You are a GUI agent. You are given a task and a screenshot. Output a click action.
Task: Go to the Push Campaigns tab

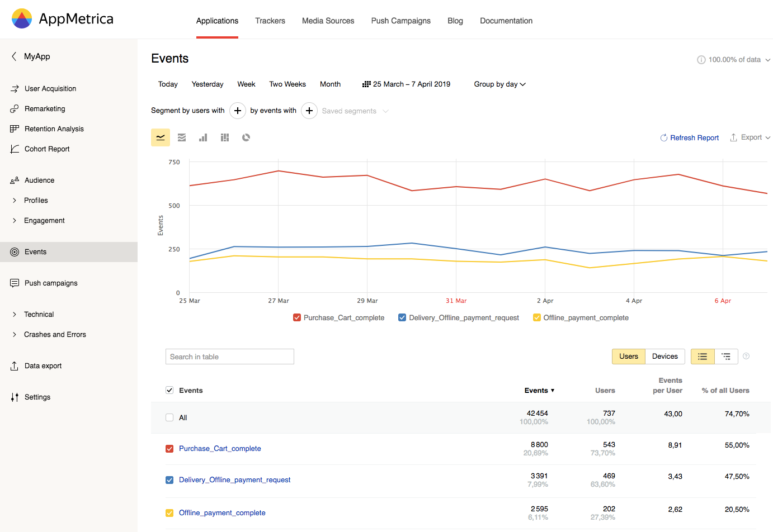pyautogui.click(x=401, y=21)
